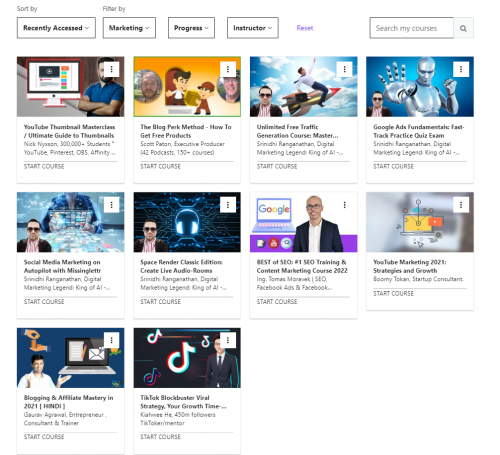
Task: Open options menu on YouTube Marketing 2021 card
Action: click(461, 205)
